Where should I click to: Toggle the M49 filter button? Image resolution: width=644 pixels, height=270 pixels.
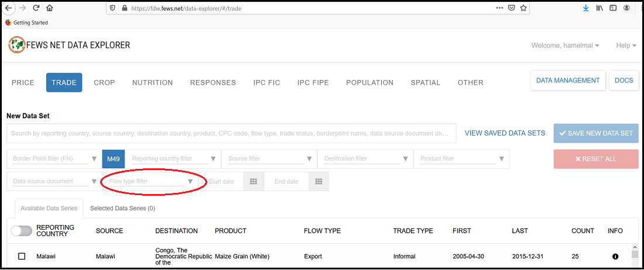pyautogui.click(x=112, y=159)
